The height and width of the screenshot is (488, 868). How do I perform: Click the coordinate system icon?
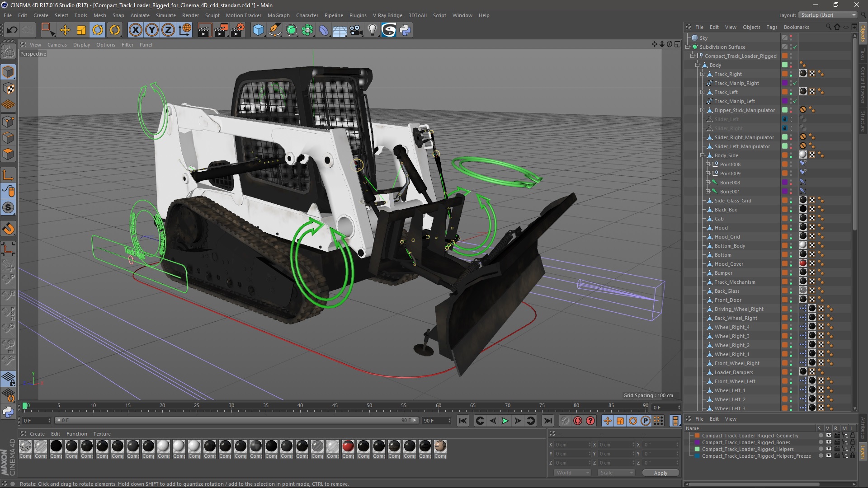pos(185,30)
